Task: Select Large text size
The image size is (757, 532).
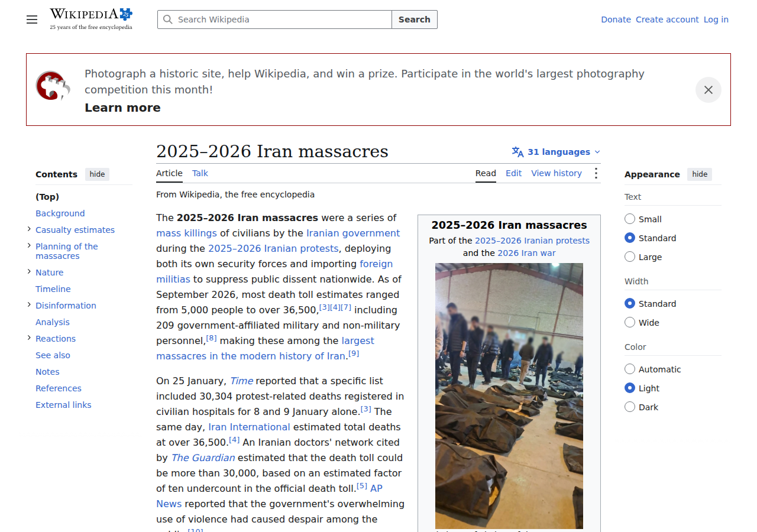Action: point(630,257)
